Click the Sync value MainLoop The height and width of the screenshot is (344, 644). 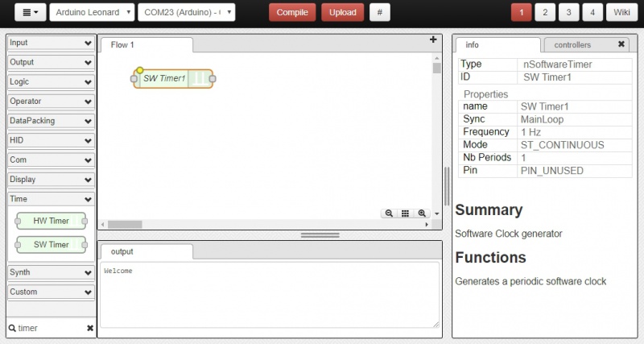(x=542, y=119)
